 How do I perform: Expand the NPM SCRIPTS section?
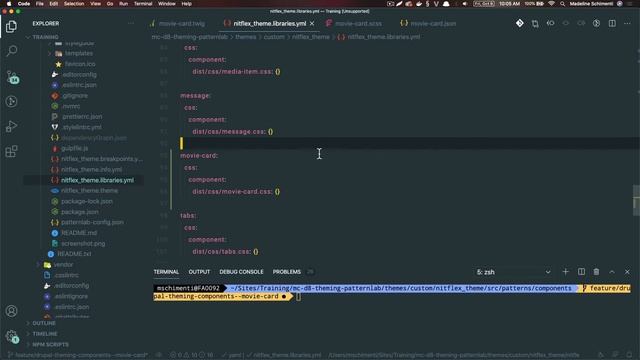pyautogui.click(x=50, y=344)
